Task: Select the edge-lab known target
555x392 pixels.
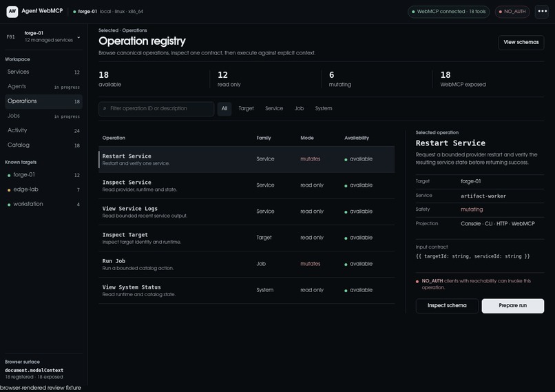Action: 43,189
